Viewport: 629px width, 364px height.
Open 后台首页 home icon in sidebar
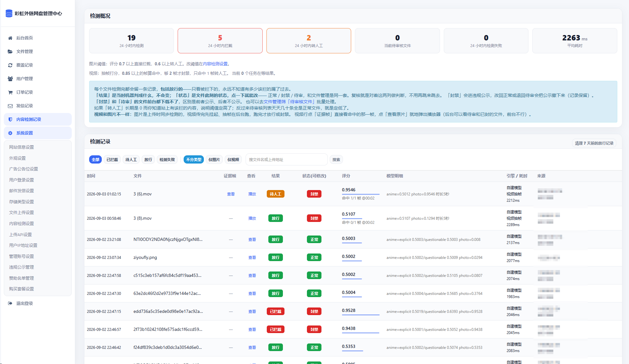click(10, 38)
